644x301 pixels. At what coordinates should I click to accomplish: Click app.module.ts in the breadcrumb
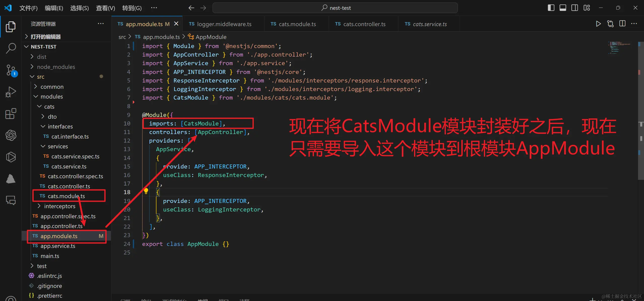coord(161,37)
